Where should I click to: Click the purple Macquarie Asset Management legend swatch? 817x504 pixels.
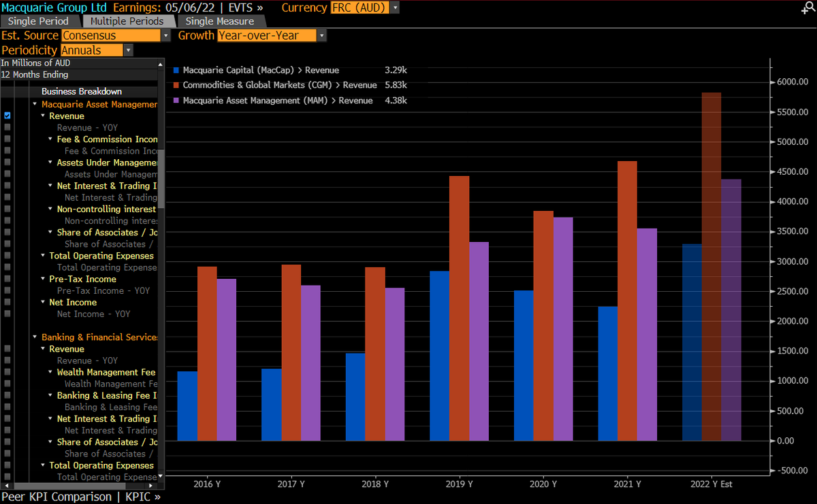176,100
